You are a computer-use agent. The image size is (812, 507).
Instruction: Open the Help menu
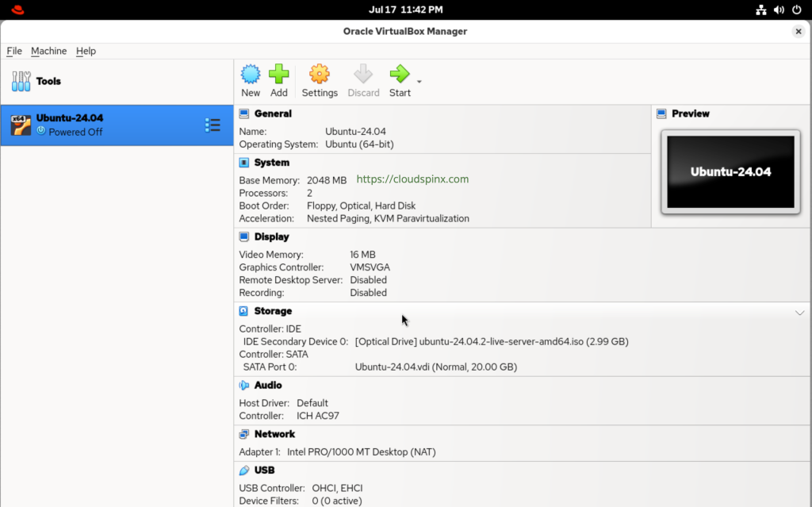[86, 51]
